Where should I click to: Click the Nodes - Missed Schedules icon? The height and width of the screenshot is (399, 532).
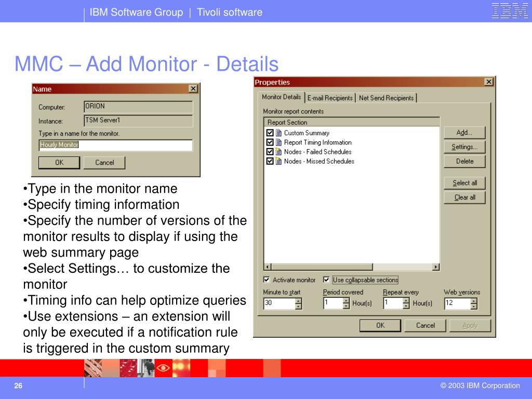pos(278,161)
